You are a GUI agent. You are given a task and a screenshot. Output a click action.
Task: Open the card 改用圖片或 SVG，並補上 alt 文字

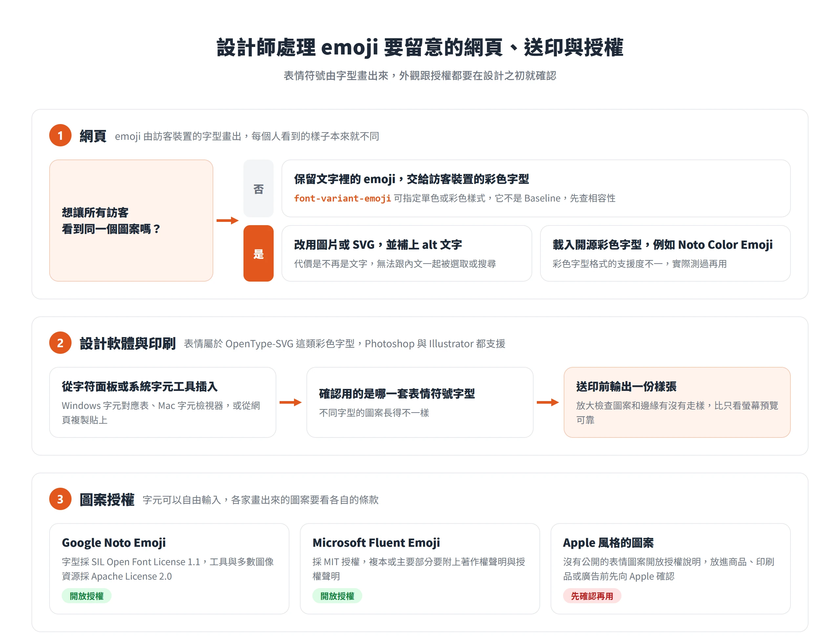point(407,254)
